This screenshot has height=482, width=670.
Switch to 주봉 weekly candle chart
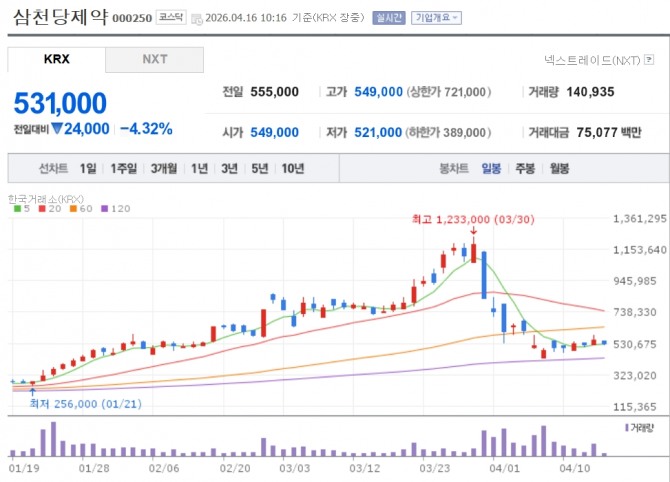click(525, 168)
